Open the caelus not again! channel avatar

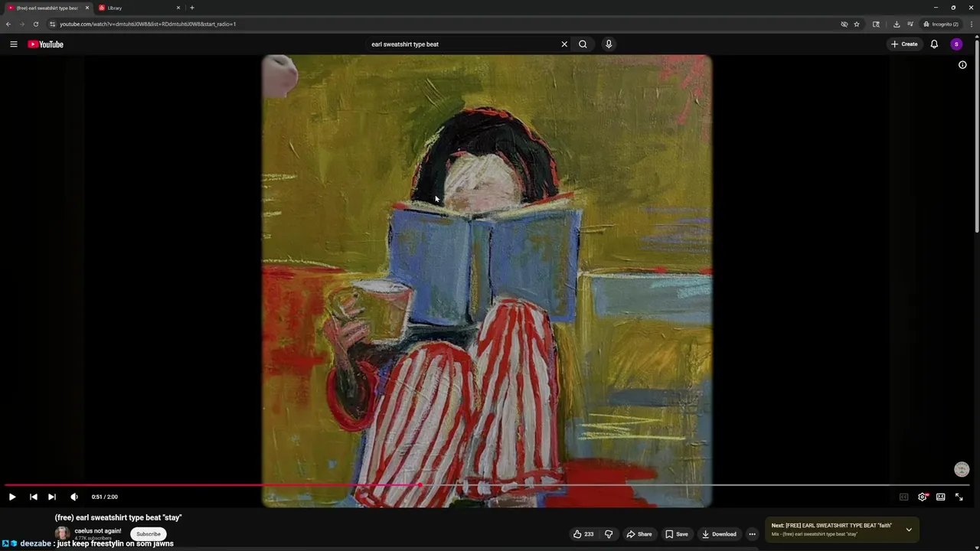[61, 533]
